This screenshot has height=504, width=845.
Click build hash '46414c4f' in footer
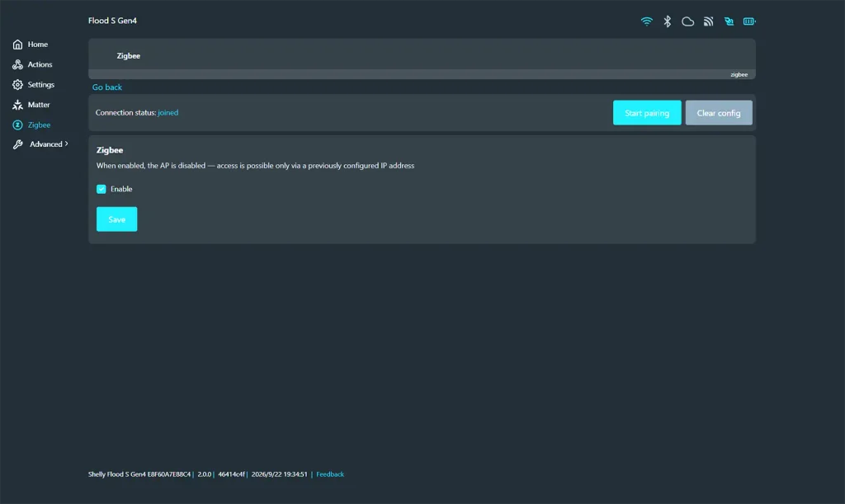231,474
